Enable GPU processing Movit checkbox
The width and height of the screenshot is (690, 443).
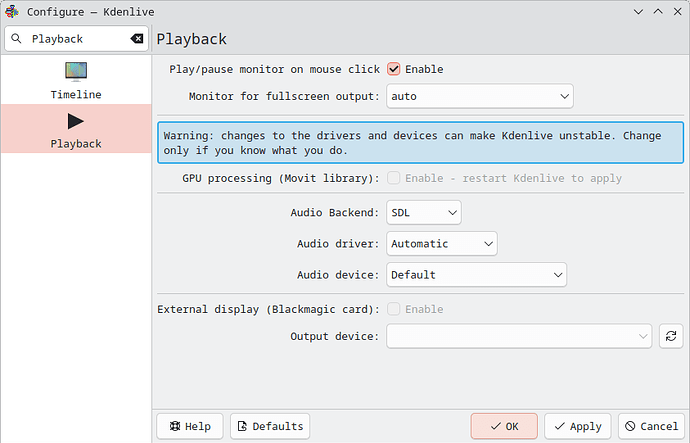pyautogui.click(x=393, y=178)
